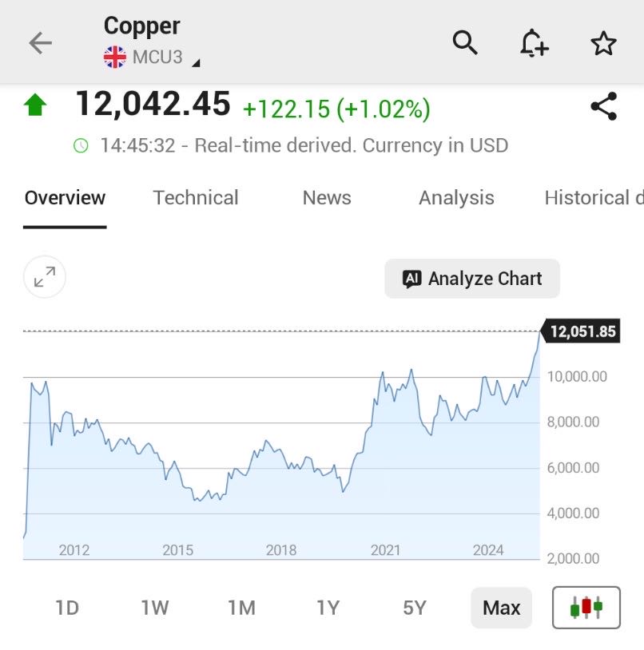Expand the chart to fullscreen
644x650 pixels.
pyautogui.click(x=45, y=277)
